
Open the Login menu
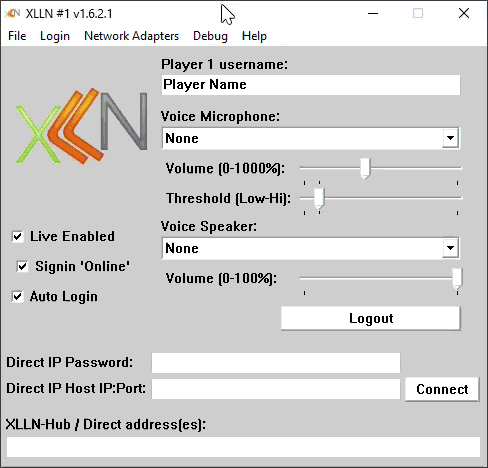pyautogui.click(x=55, y=36)
